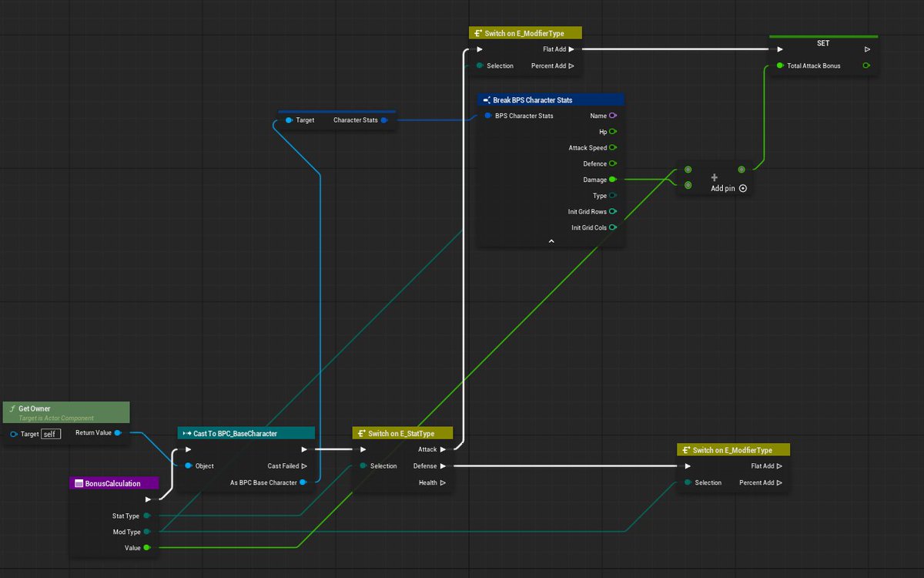
Task: Click the Init Grid Rows output pin
Action: (613, 211)
